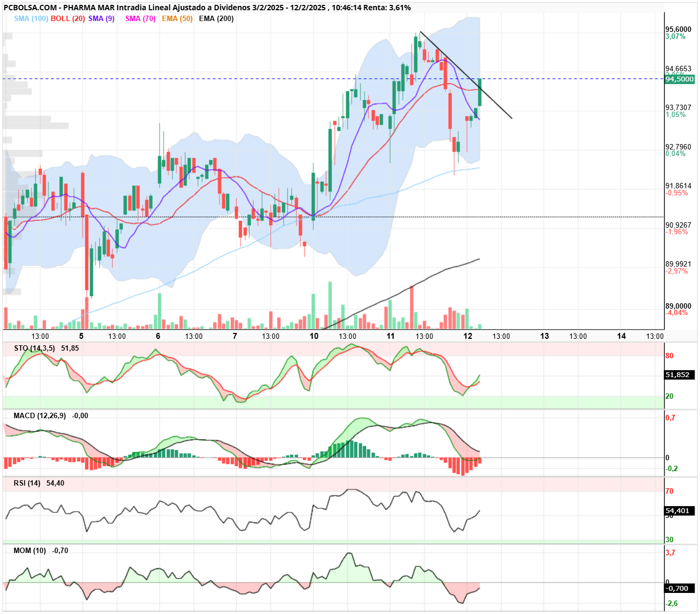Click the RSI (14) indicator label
Image resolution: width=700 pixels, height=614 pixels.
point(27,483)
